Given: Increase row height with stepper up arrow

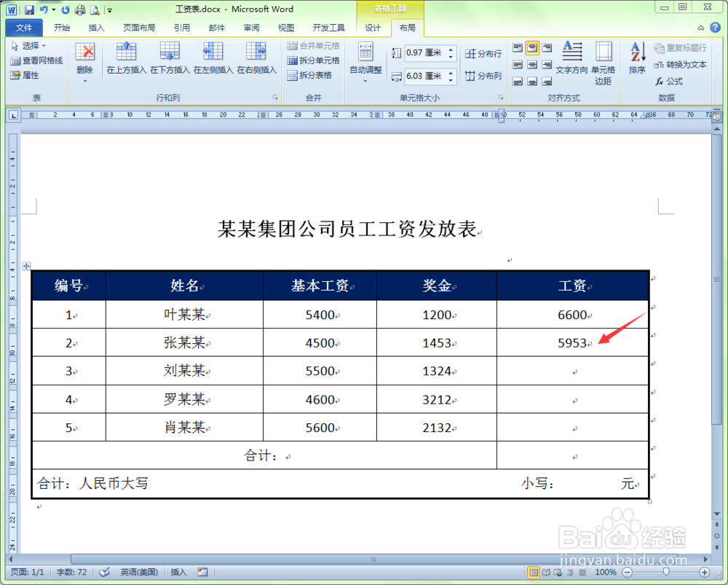Looking at the screenshot, I should click(x=451, y=50).
